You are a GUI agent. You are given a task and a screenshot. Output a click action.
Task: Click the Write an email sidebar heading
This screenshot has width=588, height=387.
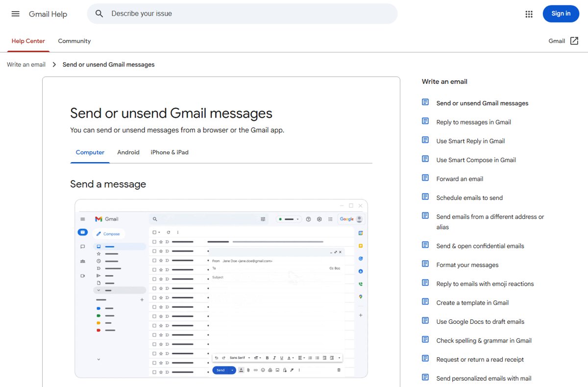tap(444, 82)
